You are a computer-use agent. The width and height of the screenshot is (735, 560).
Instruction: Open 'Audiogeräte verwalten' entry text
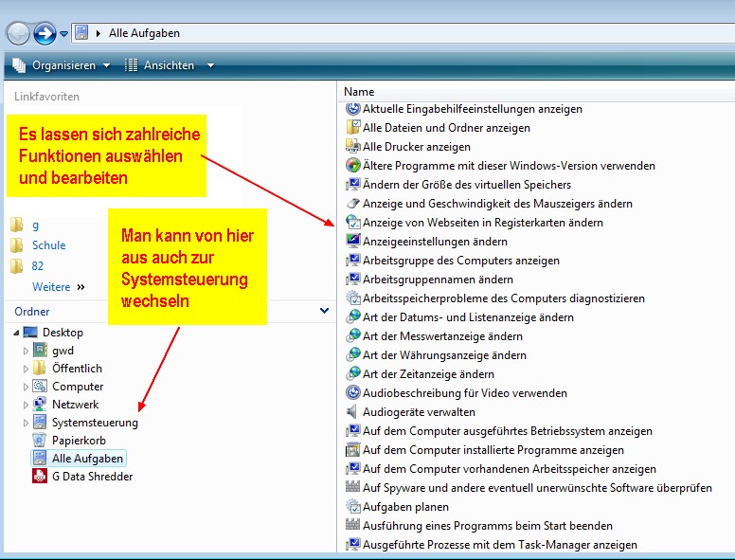419,412
